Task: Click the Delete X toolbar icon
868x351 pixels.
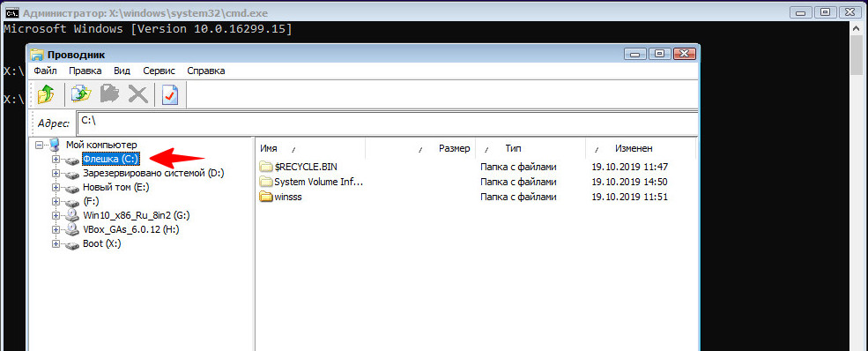Action: pyautogui.click(x=137, y=94)
